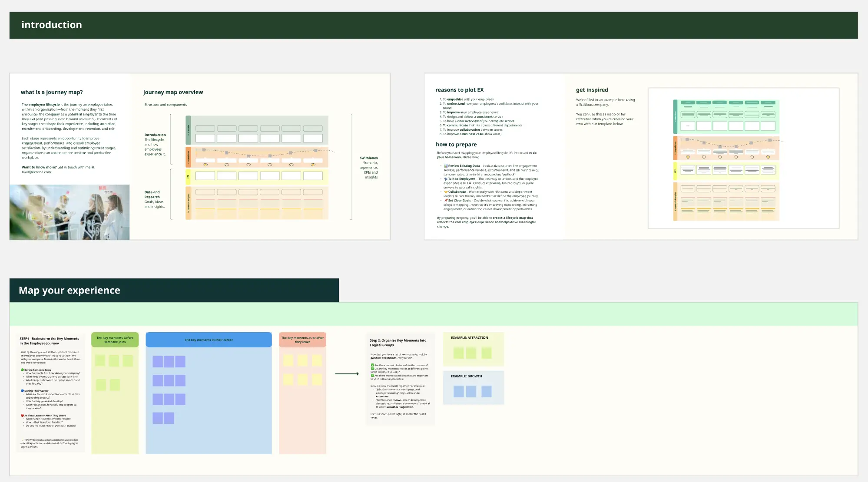Click the checkmark beside 'Are there moments missing'
The image size is (868, 482).
[x=372, y=376]
